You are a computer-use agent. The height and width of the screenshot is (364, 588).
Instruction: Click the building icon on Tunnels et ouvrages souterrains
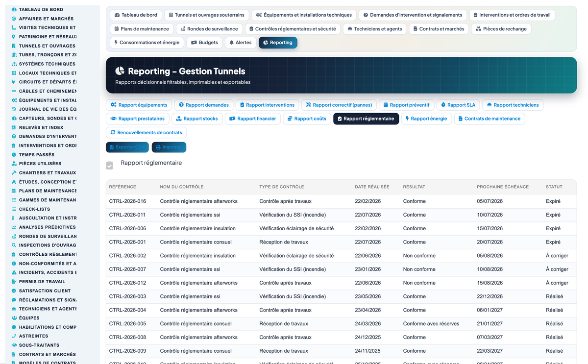pyautogui.click(x=171, y=15)
